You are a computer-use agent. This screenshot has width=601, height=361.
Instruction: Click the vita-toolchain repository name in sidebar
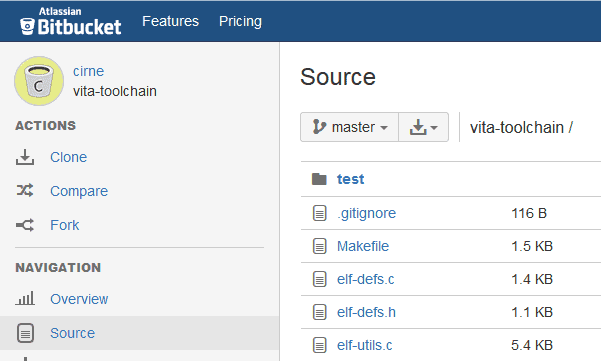[x=115, y=91]
